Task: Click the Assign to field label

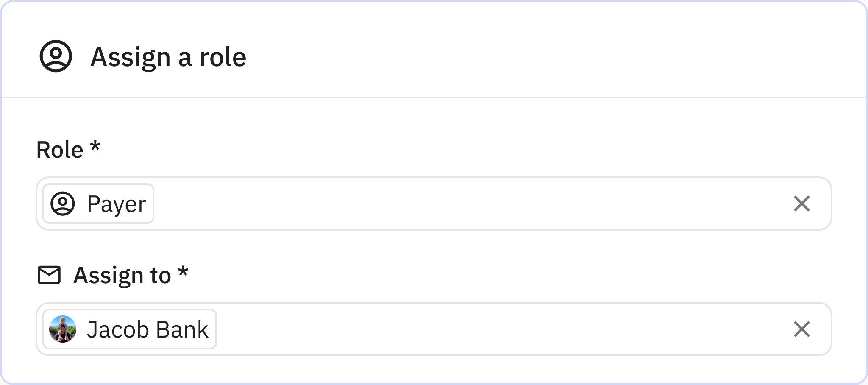Action: 122,275
